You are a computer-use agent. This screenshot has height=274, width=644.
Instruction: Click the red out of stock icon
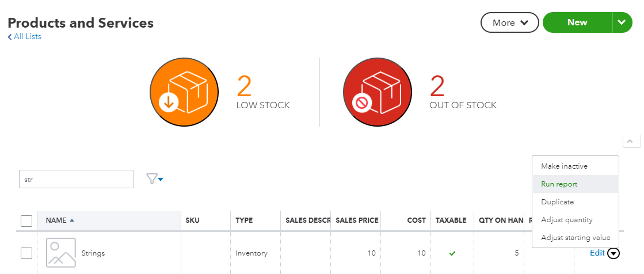377,91
